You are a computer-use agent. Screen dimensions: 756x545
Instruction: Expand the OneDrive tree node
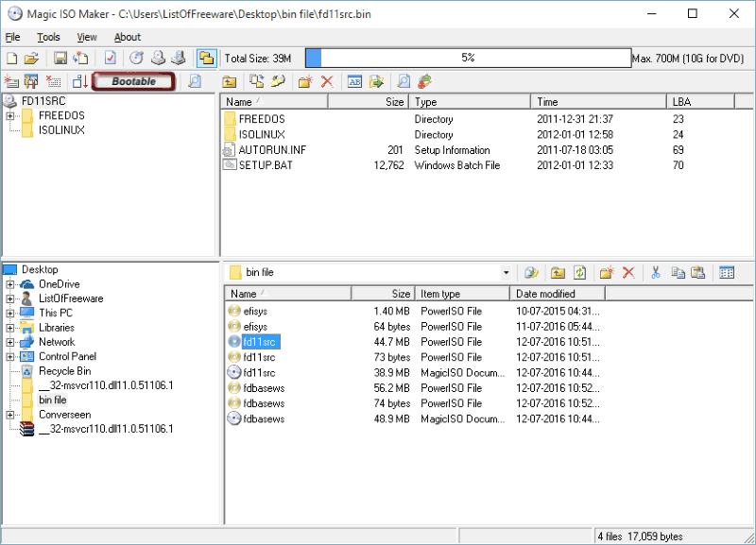click(x=10, y=284)
